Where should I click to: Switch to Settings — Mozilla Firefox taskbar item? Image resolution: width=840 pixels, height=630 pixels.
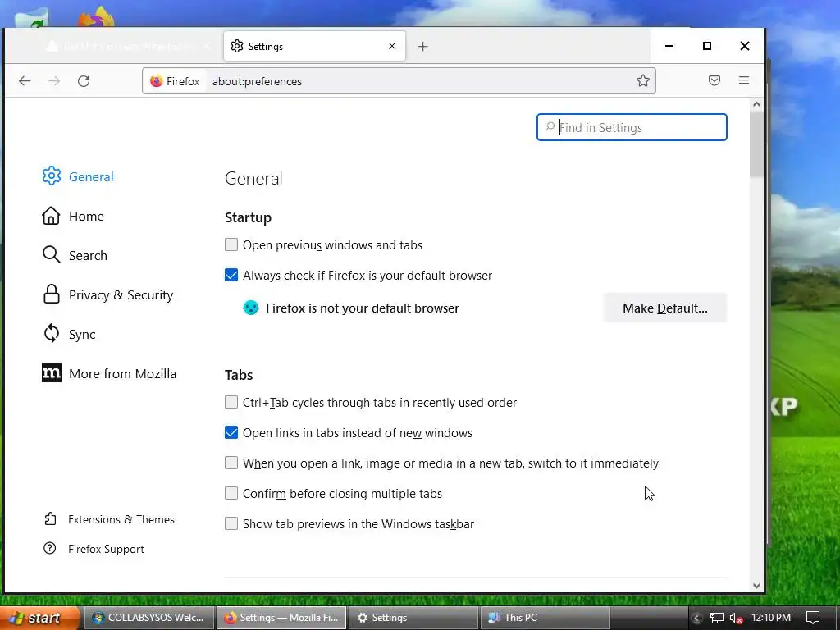pos(282,618)
